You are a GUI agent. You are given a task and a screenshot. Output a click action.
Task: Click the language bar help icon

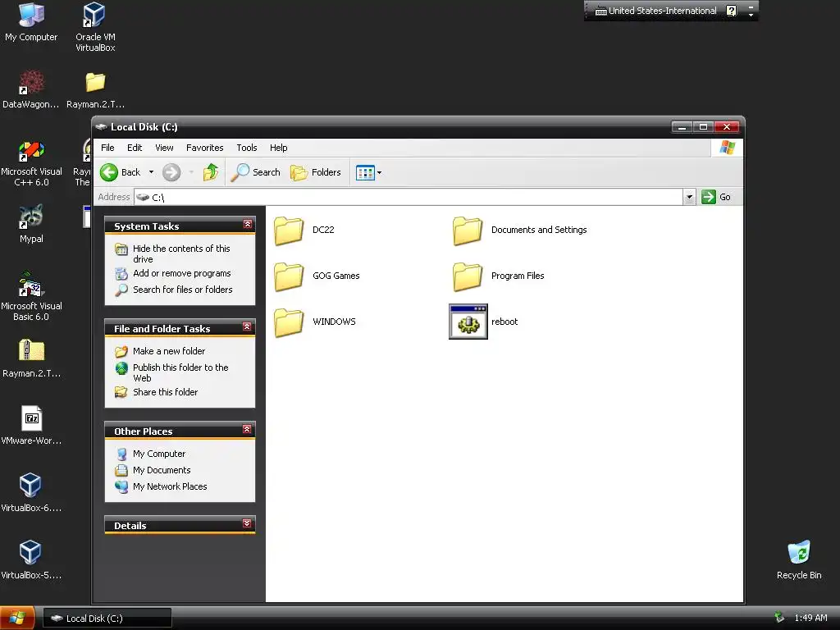coord(731,11)
